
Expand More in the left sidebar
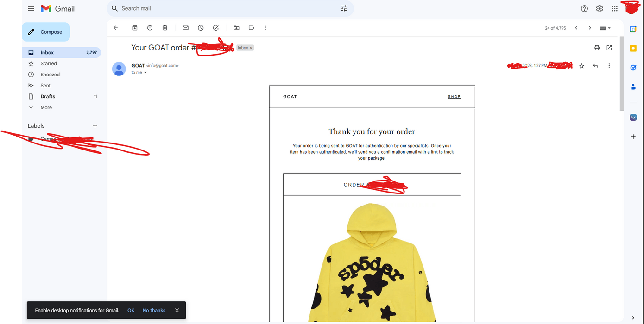(x=46, y=107)
